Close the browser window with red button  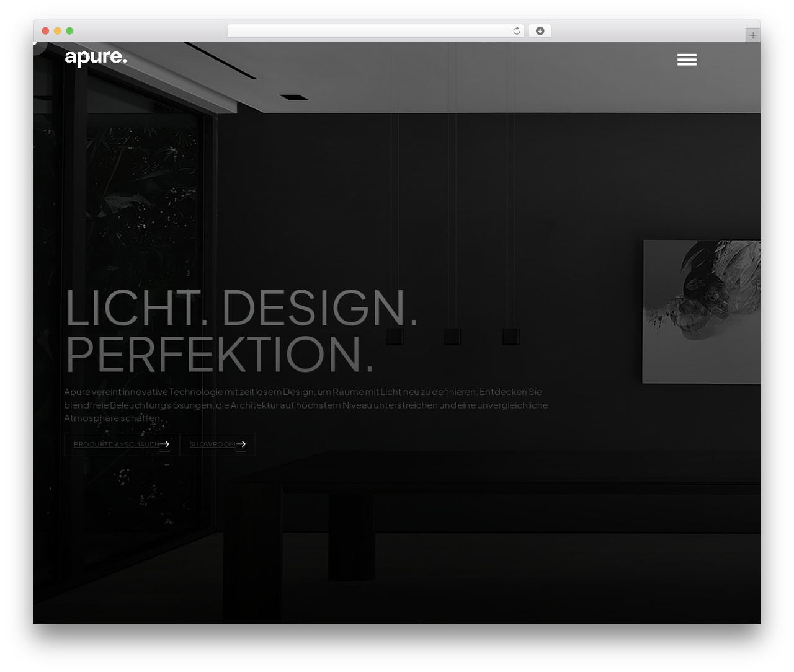(x=45, y=31)
